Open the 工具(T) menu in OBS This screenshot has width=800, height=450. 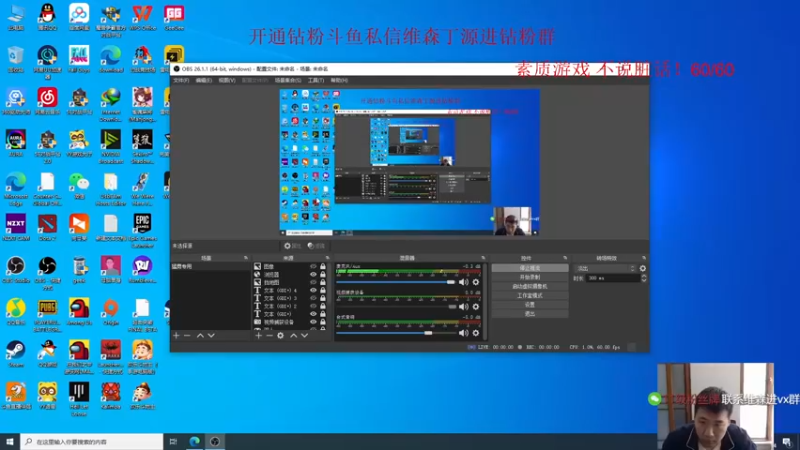[x=316, y=81]
